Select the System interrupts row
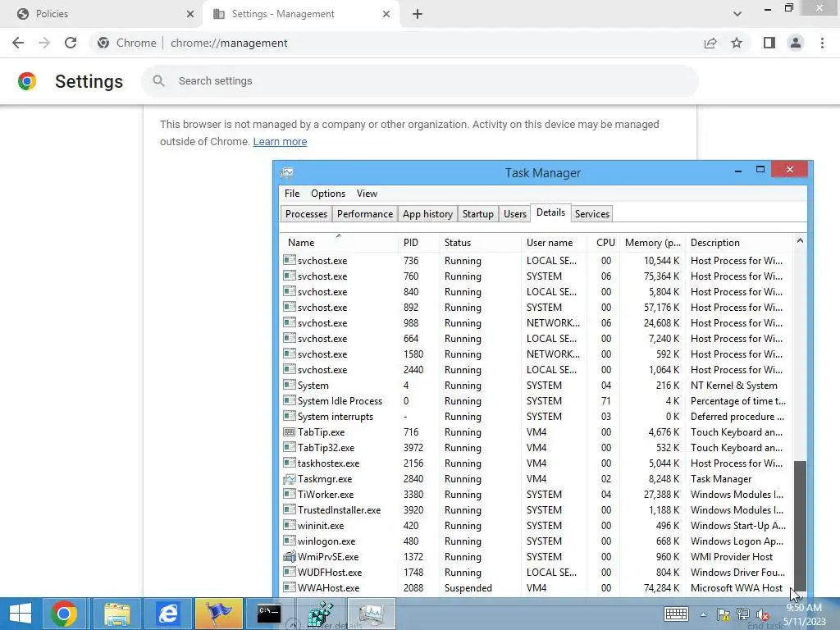Image resolution: width=840 pixels, height=630 pixels. click(x=536, y=416)
